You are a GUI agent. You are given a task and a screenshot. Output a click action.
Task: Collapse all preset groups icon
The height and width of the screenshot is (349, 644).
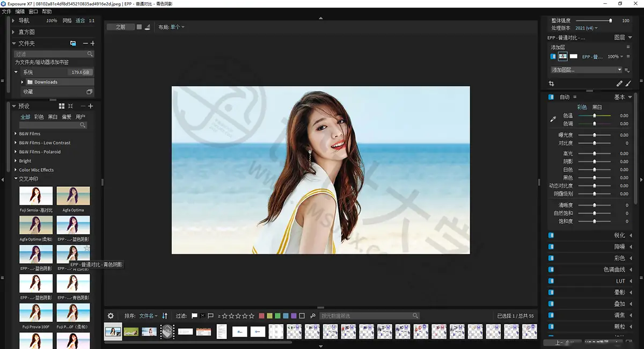click(x=70, y=106)
